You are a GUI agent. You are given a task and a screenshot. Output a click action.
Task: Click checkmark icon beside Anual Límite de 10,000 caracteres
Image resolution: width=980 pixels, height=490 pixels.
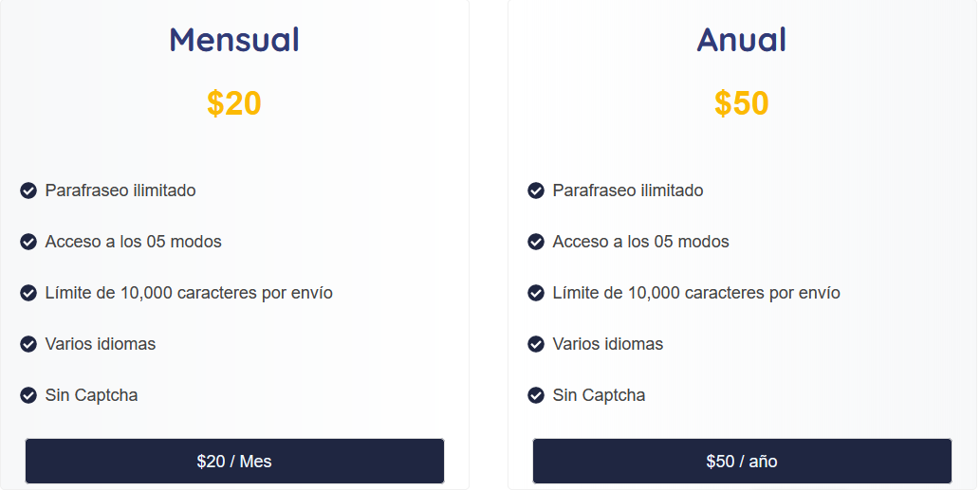(536, 293)
